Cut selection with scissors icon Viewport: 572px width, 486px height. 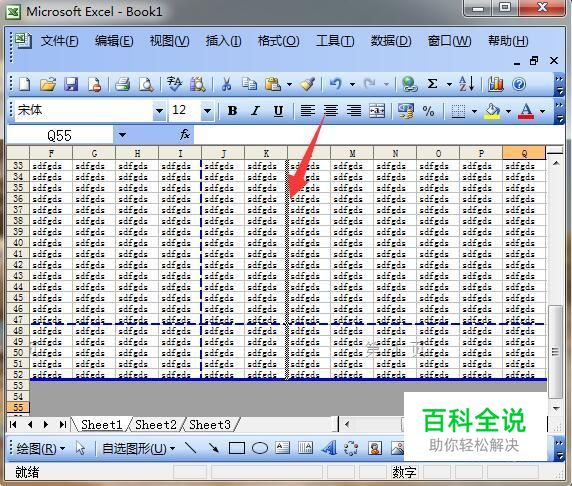click(227, 84)
